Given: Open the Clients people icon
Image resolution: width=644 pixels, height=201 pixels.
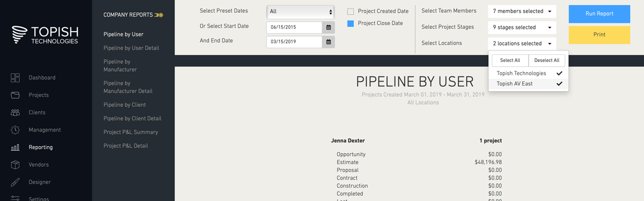Looking at the screenshot, I should 15,112.
